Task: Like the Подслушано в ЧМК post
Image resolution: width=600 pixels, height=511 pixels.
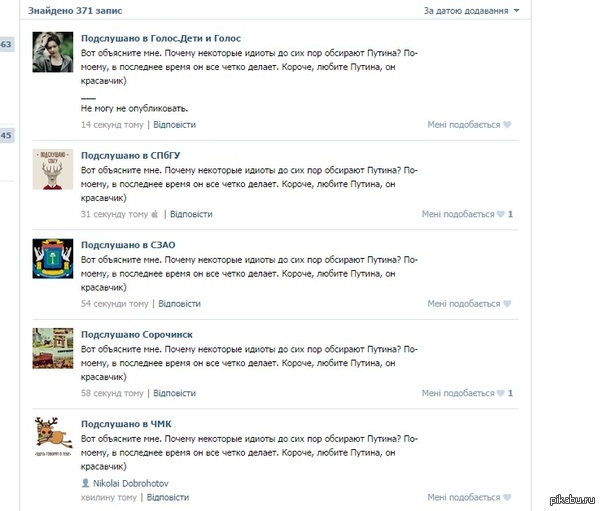Action: (x=469, y=497)
